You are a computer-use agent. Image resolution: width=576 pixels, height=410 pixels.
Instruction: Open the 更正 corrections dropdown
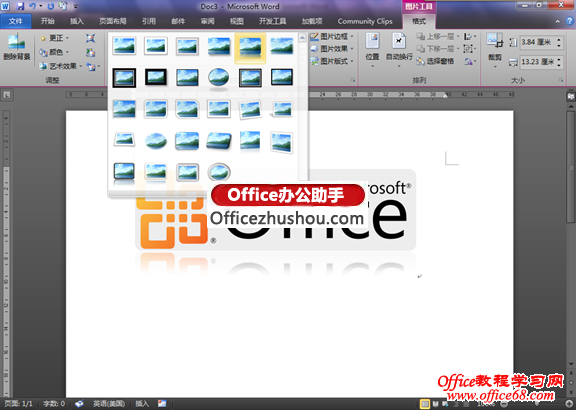click(54, 38)
